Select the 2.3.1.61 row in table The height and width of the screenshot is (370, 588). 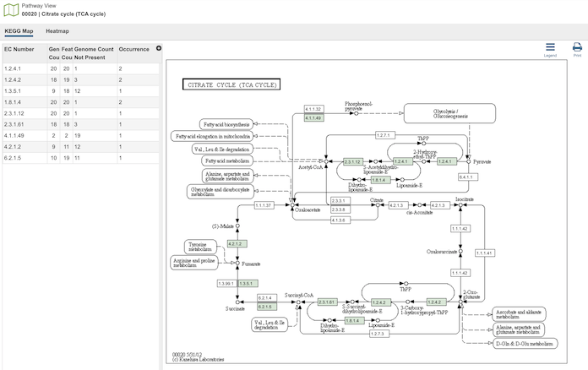pos(81,124)
